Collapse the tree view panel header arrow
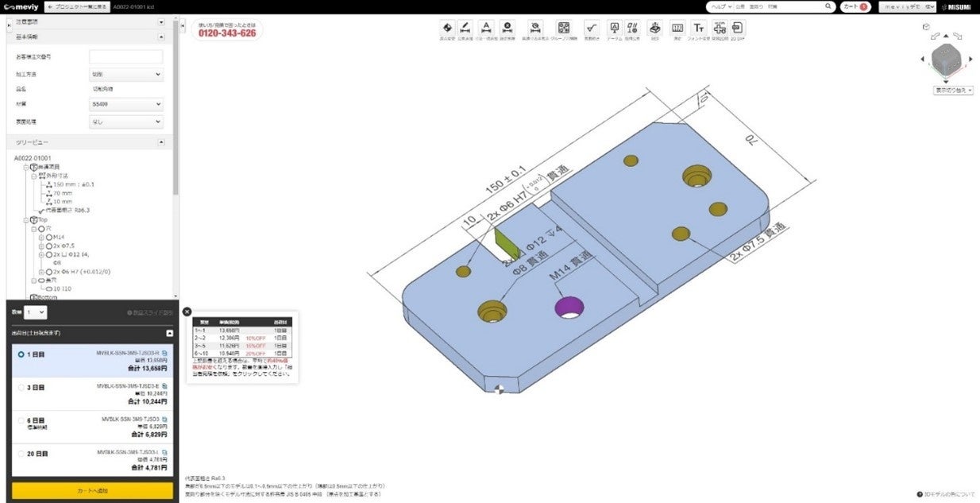980x503 pixels. [161, 142]
